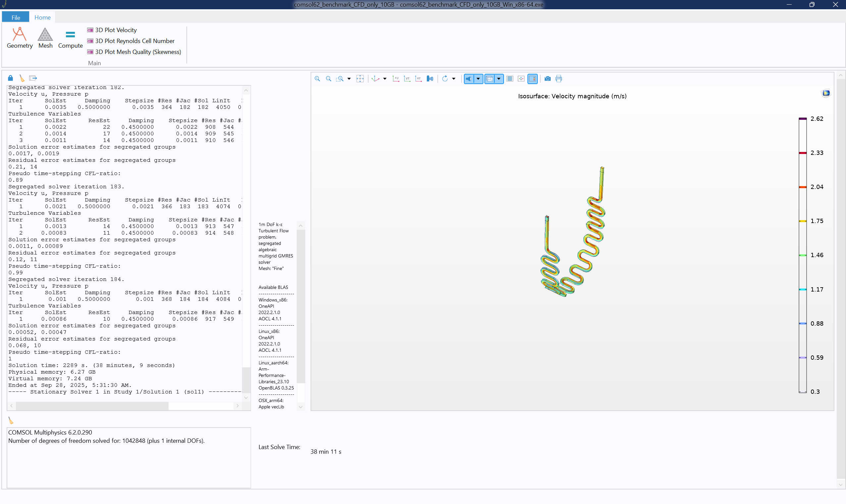Take a snapshot with camera icon
The width and height of the screenshot is (846, 504).
(547, 79)
